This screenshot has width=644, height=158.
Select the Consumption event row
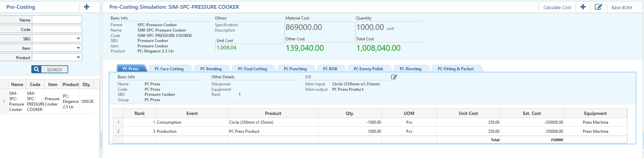pos(370,122)
